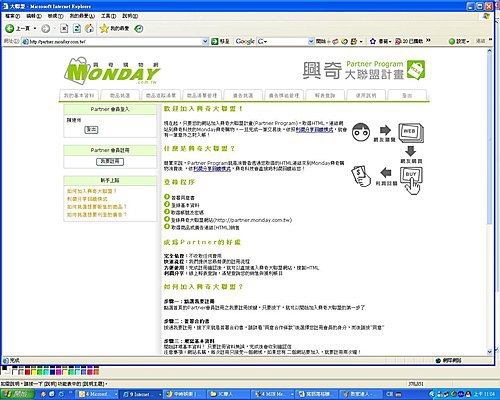Screen dimensions: 500x400
Task: Click the page icon beside the URL
Action: point(25,41)
